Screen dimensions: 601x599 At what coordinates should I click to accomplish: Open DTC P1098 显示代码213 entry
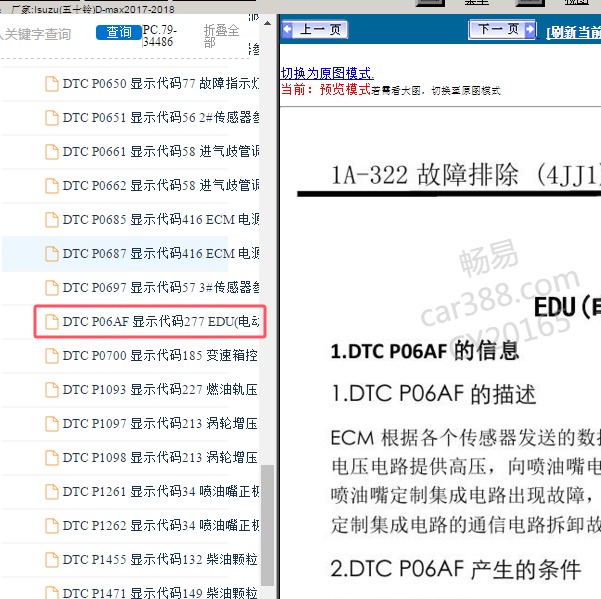coord(160,458)
